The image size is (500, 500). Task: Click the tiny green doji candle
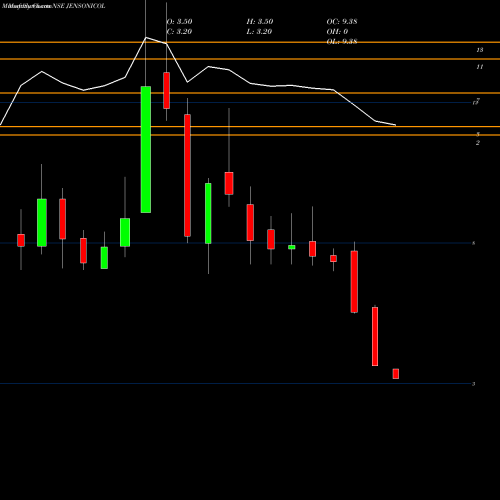292,247
